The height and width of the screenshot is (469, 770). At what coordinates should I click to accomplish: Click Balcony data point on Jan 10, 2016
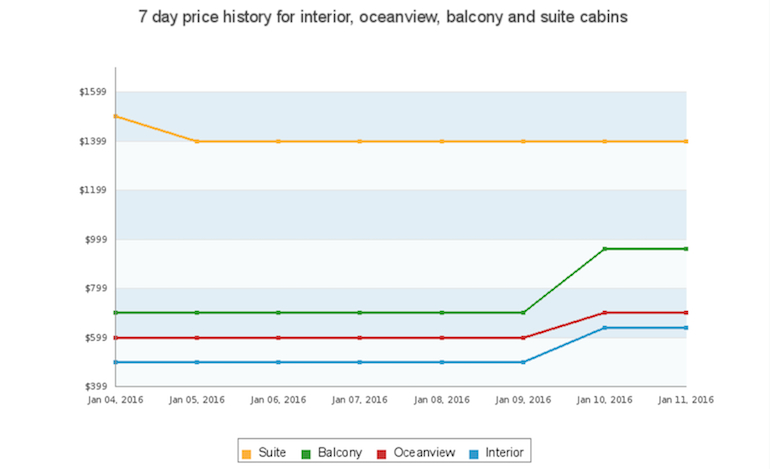click(x=605, y=249)
